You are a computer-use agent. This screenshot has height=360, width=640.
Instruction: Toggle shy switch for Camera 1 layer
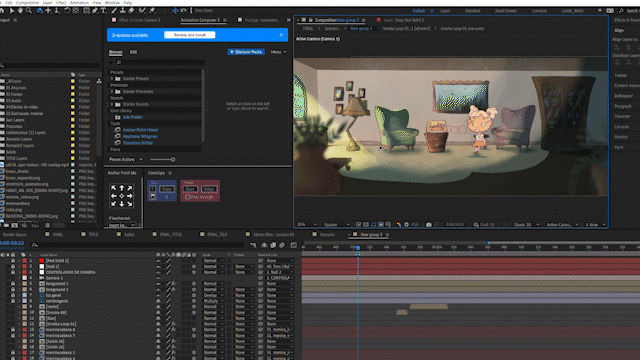click(158, 278)
